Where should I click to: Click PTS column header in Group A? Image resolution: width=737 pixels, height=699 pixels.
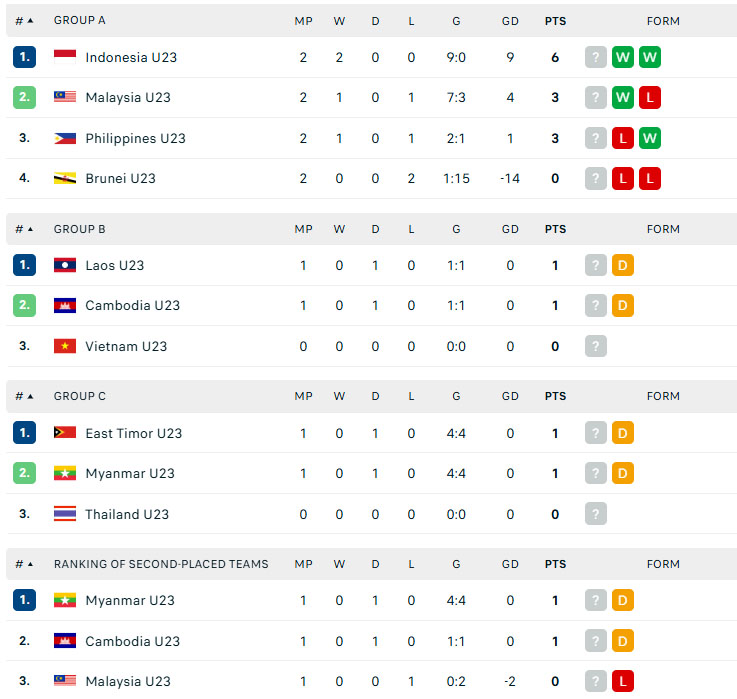(555, 21)
